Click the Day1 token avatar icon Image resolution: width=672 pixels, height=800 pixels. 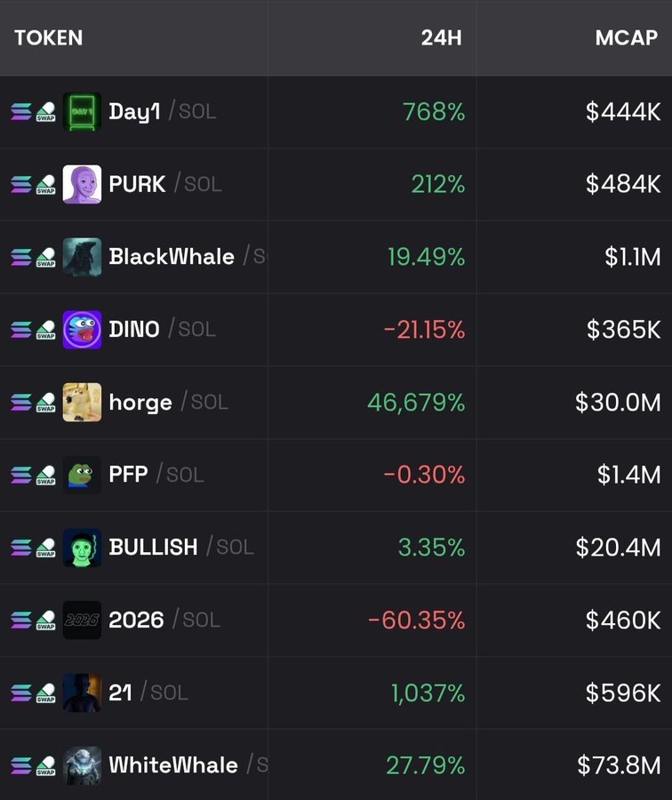coord(82,112)
